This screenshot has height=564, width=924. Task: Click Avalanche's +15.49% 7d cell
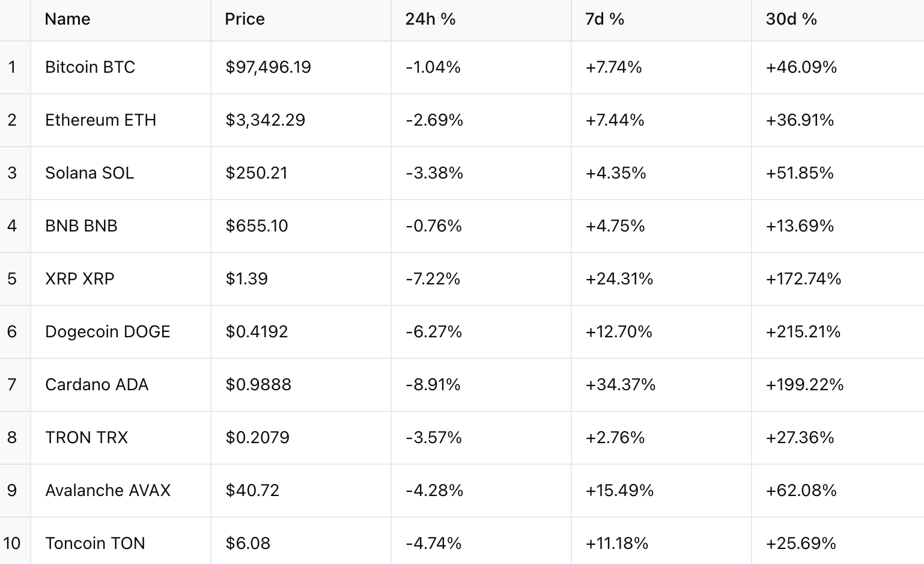pyautogui.click(x=619, y=490)
